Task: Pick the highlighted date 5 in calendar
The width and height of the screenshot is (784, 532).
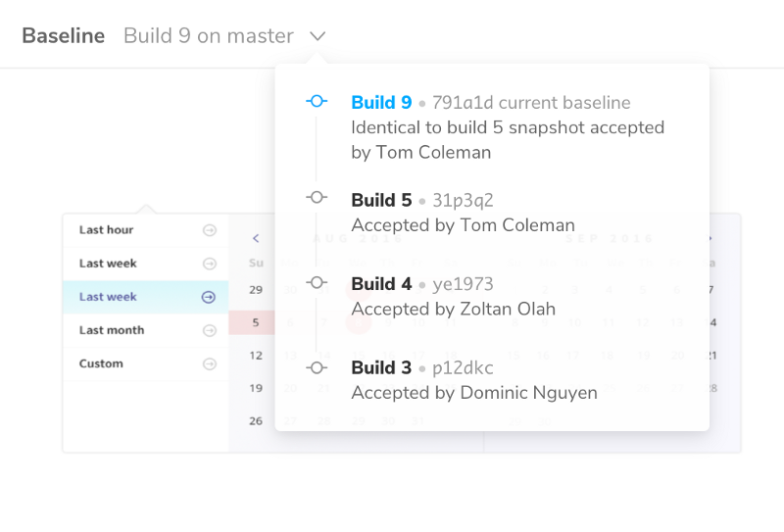Action: pyautogui.click(x=256, y=322)
